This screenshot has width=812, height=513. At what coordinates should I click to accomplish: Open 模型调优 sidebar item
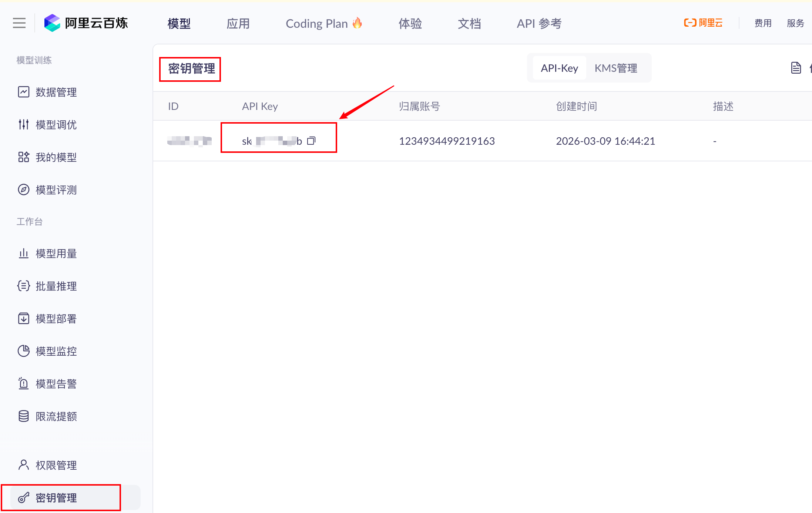(56, 125)
